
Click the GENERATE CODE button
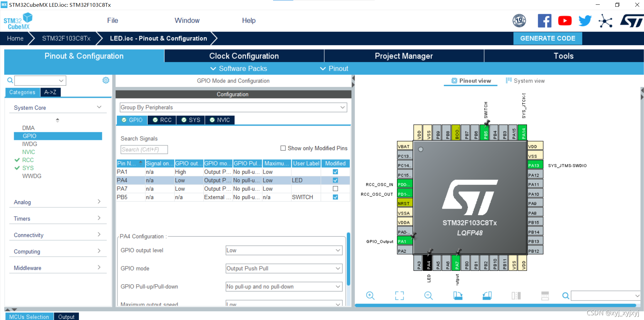point(547,38)
